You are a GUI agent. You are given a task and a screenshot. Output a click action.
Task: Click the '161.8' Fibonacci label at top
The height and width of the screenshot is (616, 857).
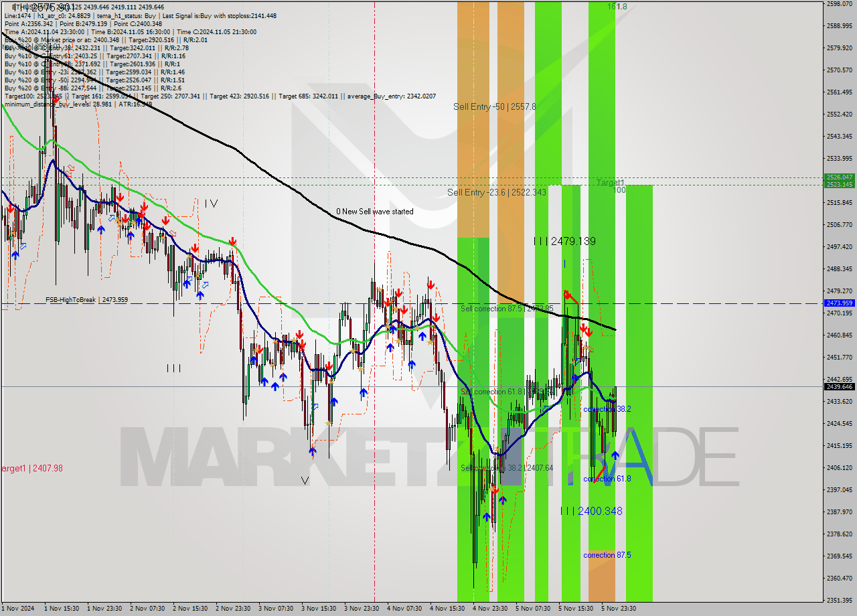[617, 7]
